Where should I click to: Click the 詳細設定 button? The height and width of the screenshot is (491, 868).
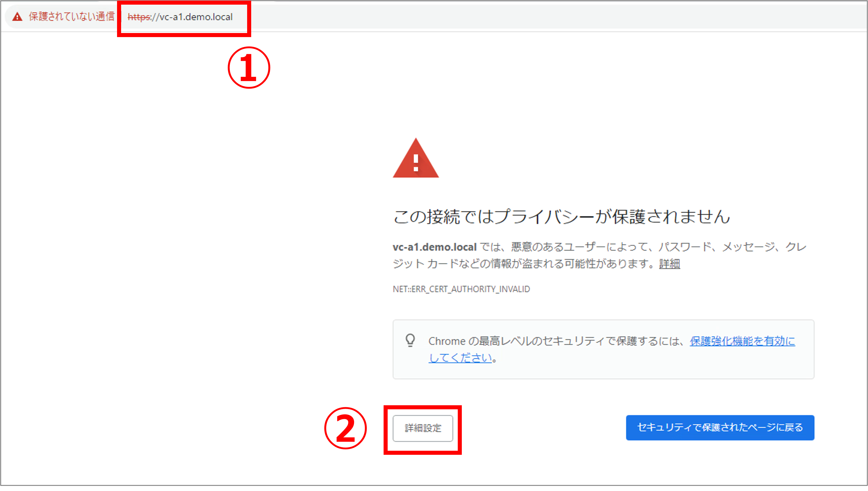click(422, 428)
